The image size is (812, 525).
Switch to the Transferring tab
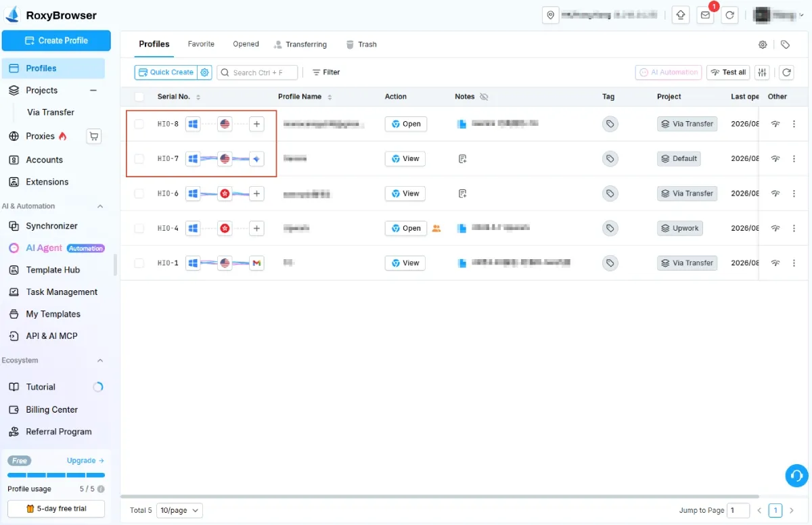300,45
